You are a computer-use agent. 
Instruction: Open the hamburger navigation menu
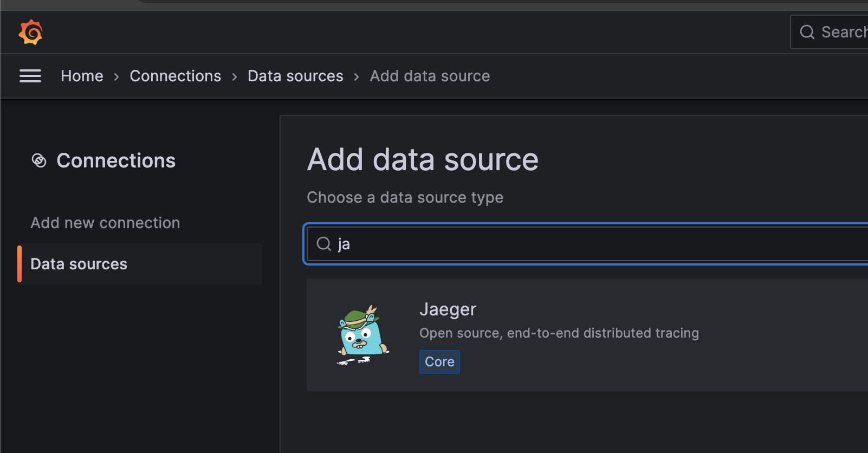pyautogui.click(x=30, y=76)
